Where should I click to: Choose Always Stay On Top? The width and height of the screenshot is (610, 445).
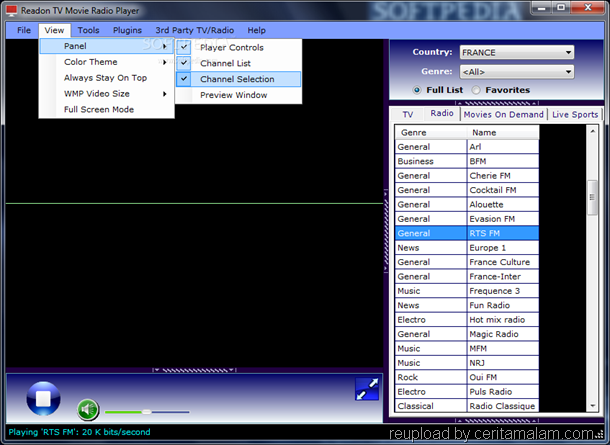106,78
